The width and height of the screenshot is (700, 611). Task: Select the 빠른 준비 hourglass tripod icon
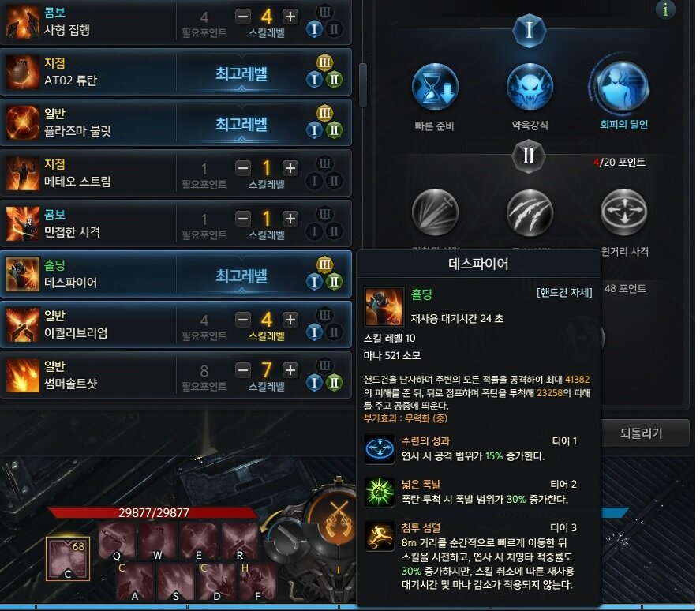[x=435, y=87]
